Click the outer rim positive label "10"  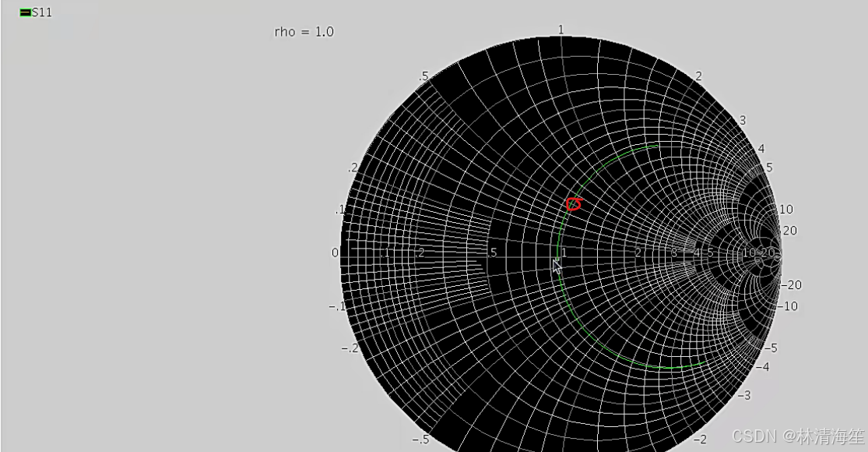[x=786, y=210]
